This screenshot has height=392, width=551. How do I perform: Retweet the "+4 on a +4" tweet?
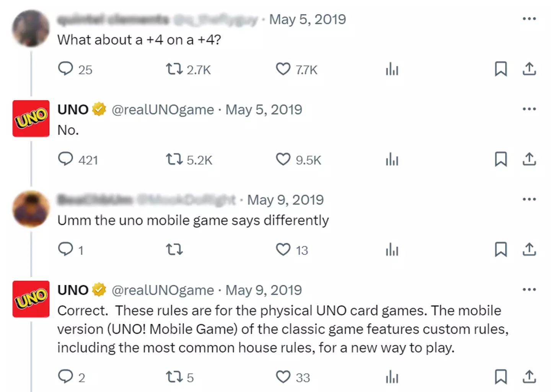174,69
